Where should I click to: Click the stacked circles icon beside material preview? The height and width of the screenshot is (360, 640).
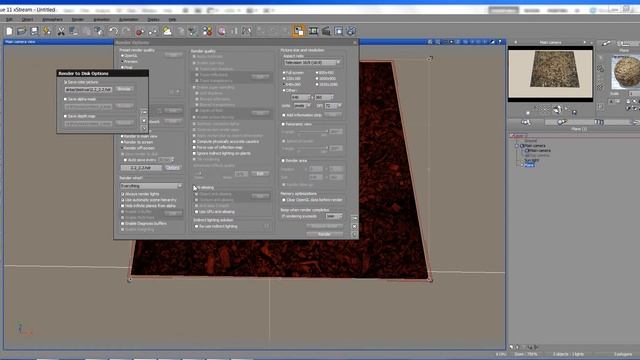point(600,69)
